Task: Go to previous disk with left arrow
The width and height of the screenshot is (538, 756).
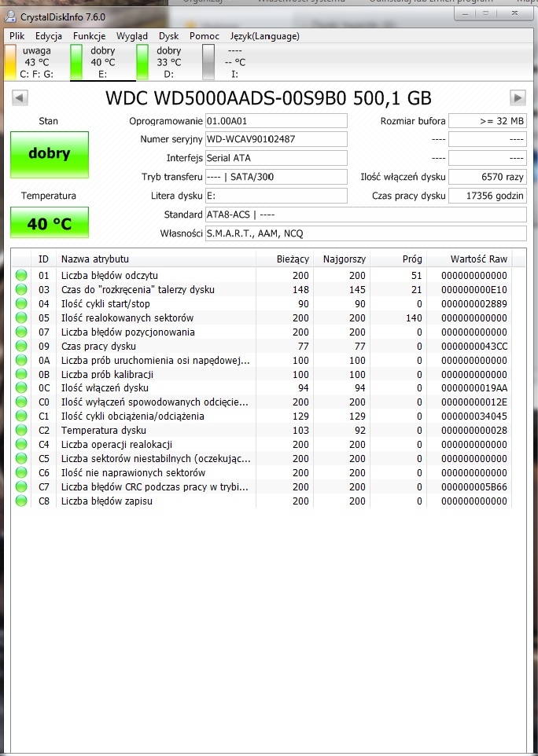Action: click(20, 97)
